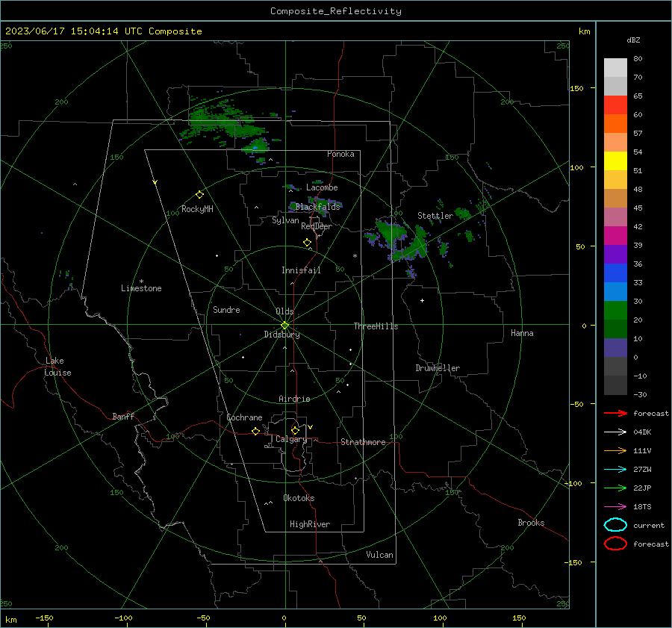Click the Hanna town label
The height and width of the screenshot is (628, 672).
[x=522, y=333]
